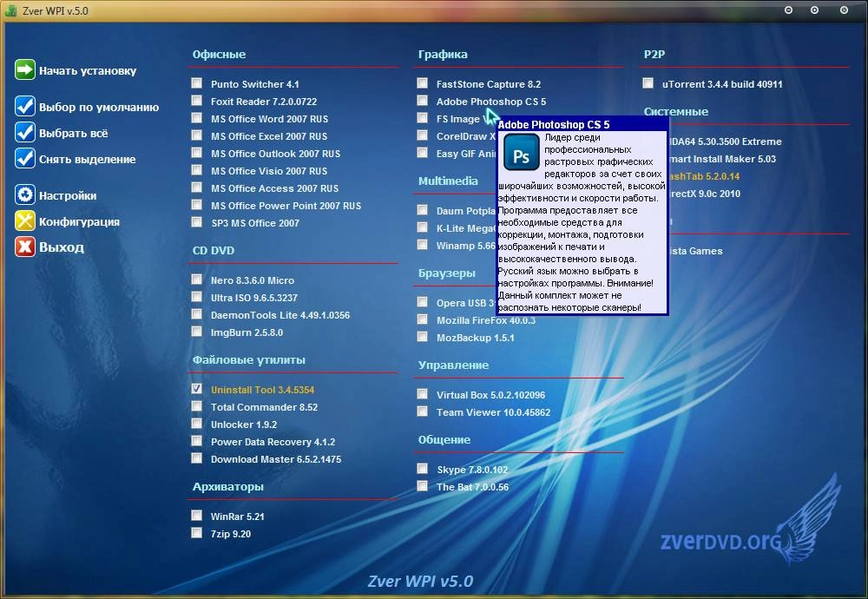Check the FastStone Capture 8.2 checkbox

[x=423, y=83]
